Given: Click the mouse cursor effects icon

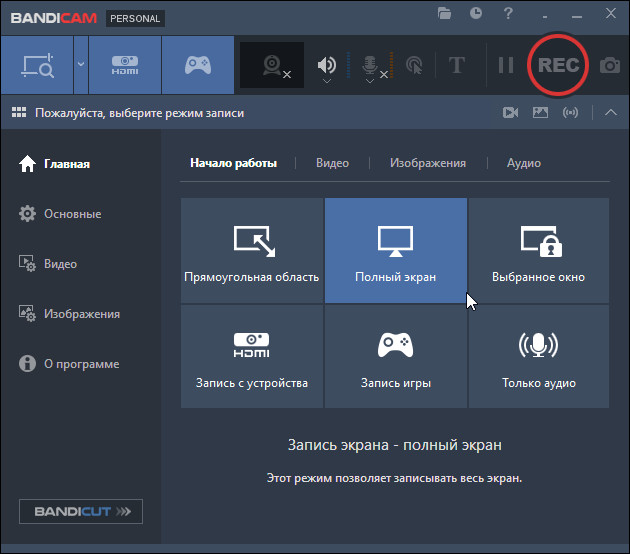Looking at the screenshot, I should pyautogui.click(x=414, y=65).
